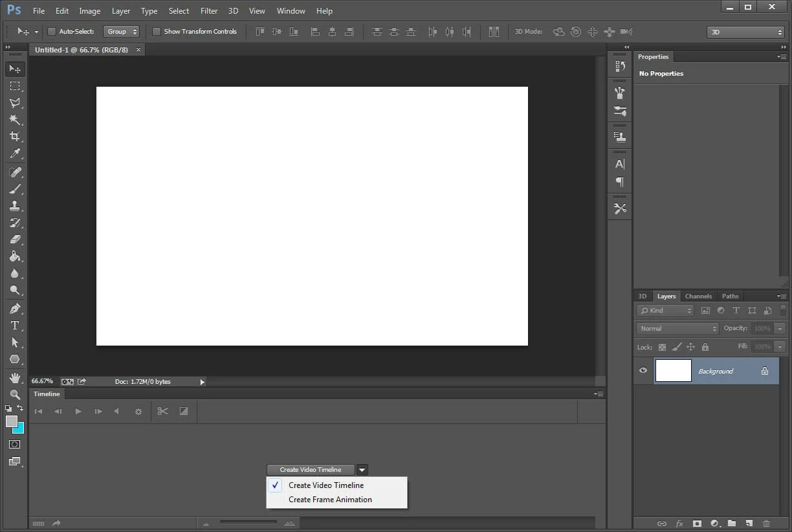The image size is (792, 532).
Task: Enable Show Transform Controls checkbox
Action: pos(156,32)
